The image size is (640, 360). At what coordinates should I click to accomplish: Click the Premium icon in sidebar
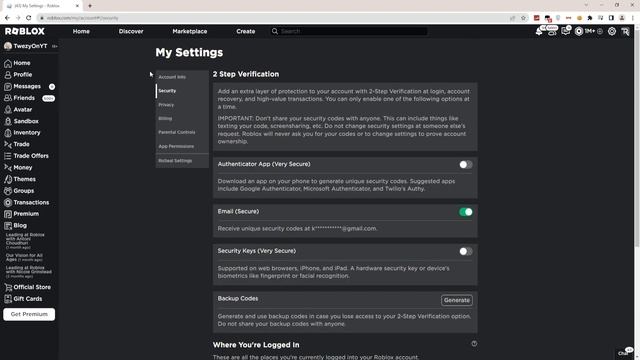pos(8,214)
